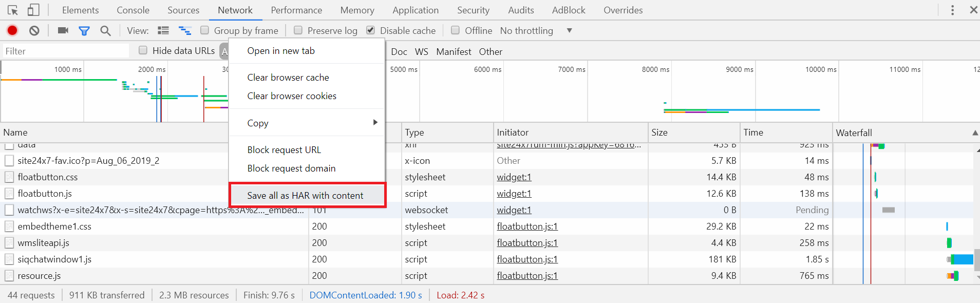This screenshot has width=980, height=303.
Task: Open network search with magnifier icon
Action: tap(105, 31)
